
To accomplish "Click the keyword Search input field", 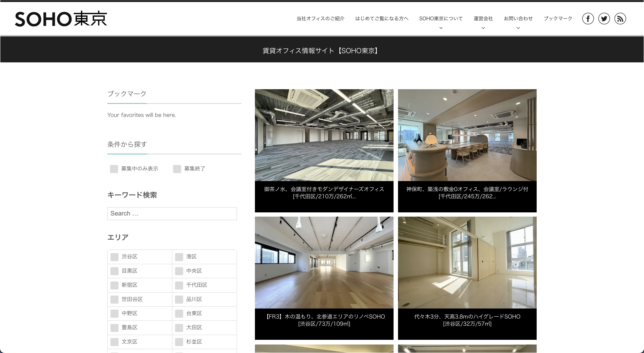I will tap(172, 213).
